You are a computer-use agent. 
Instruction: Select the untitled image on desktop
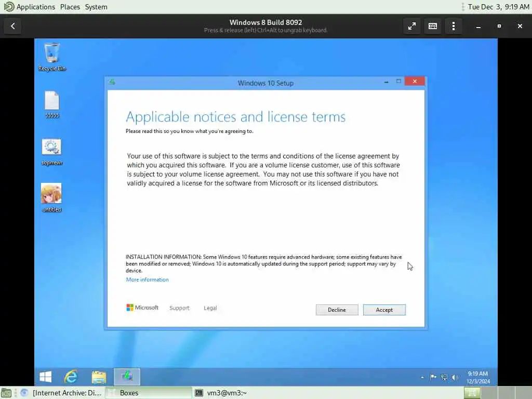point(51,198)
